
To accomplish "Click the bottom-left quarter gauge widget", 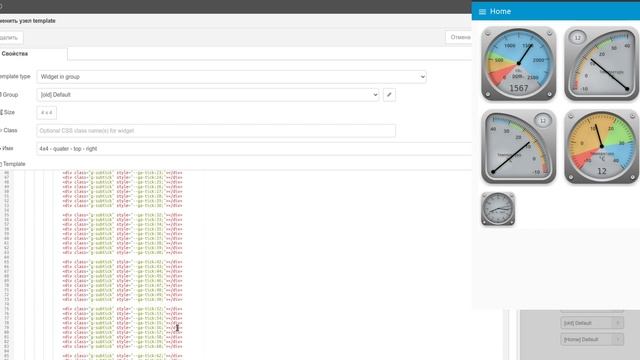I will 518,147.
